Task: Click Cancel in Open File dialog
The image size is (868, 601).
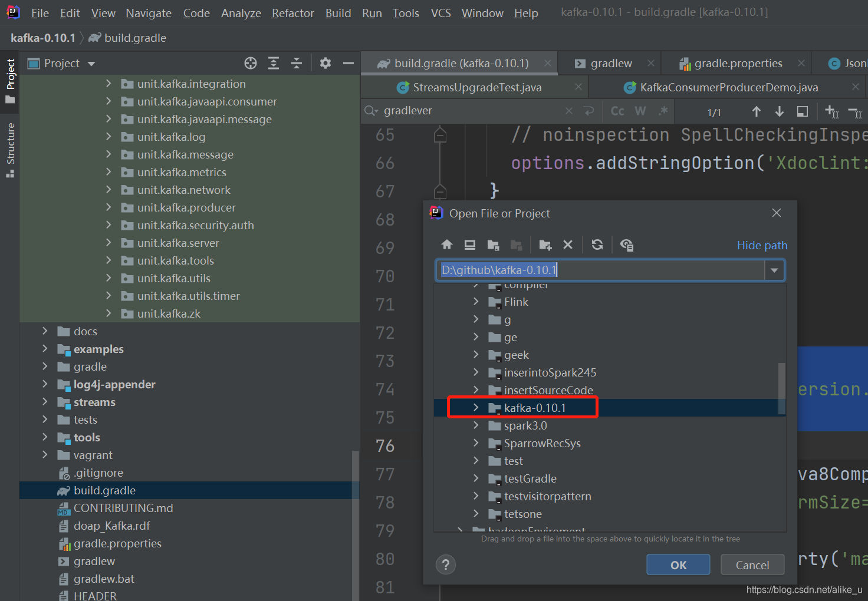Action: pos(752,565)
